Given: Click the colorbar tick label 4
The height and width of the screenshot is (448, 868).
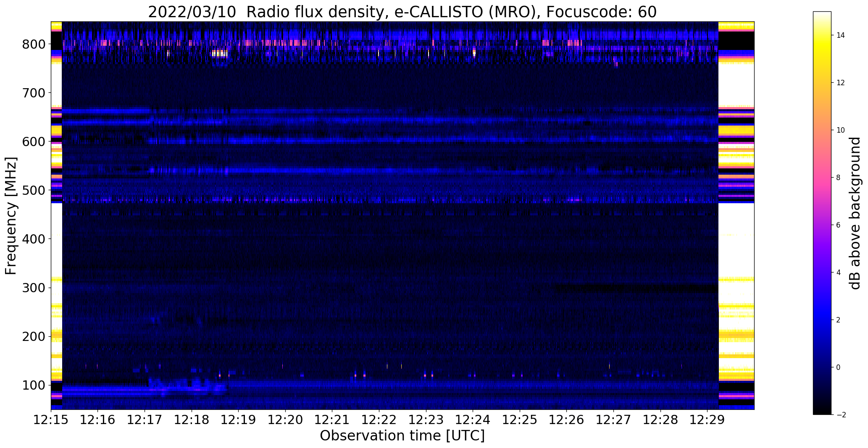Looking at the screenshot, I should click(x=838, y=272).
